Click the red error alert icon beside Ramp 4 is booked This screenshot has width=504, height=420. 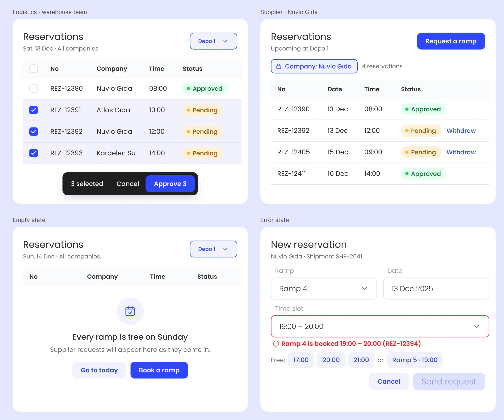click(276, 344)
